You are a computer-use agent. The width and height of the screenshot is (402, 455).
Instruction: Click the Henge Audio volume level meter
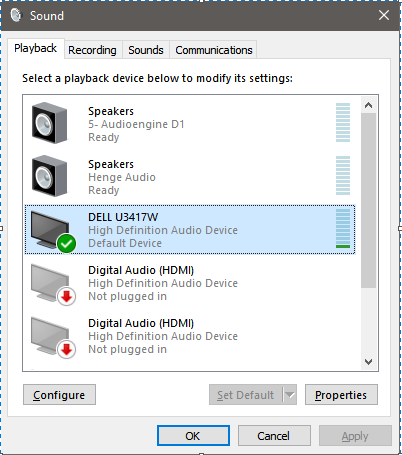click(343, 175)
